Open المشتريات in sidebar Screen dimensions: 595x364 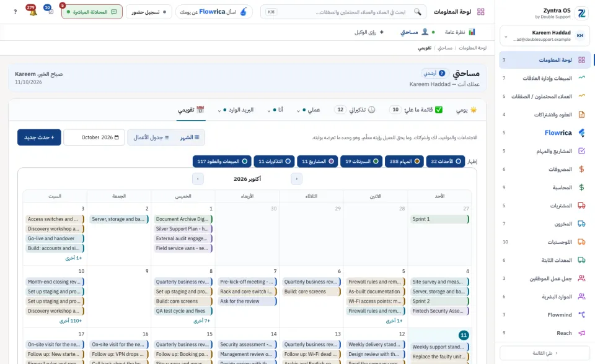tap(545, 206)
